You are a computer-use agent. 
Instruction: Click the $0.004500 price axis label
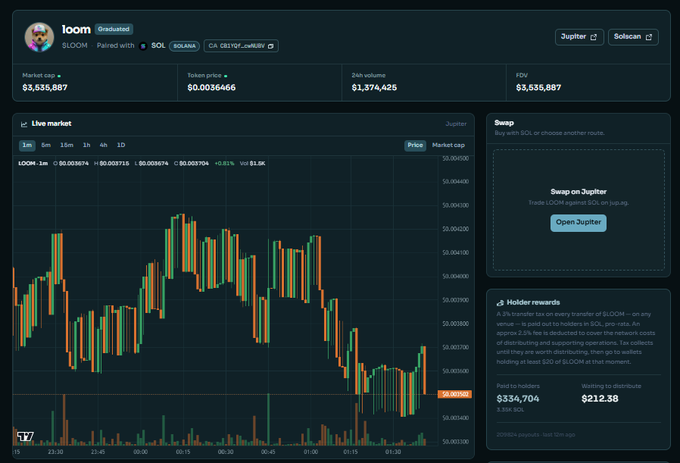(x=455, y=158)
